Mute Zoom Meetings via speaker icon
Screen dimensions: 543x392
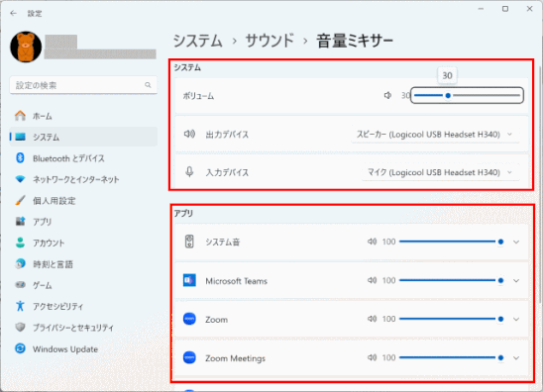pyautogui.click(x=373, y=357)
